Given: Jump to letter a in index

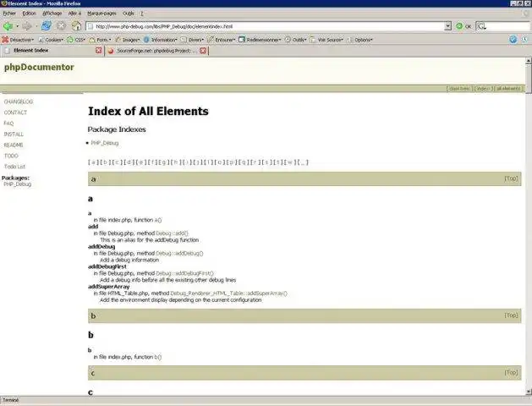Looking at the screenshot, I should coord(93,162).
